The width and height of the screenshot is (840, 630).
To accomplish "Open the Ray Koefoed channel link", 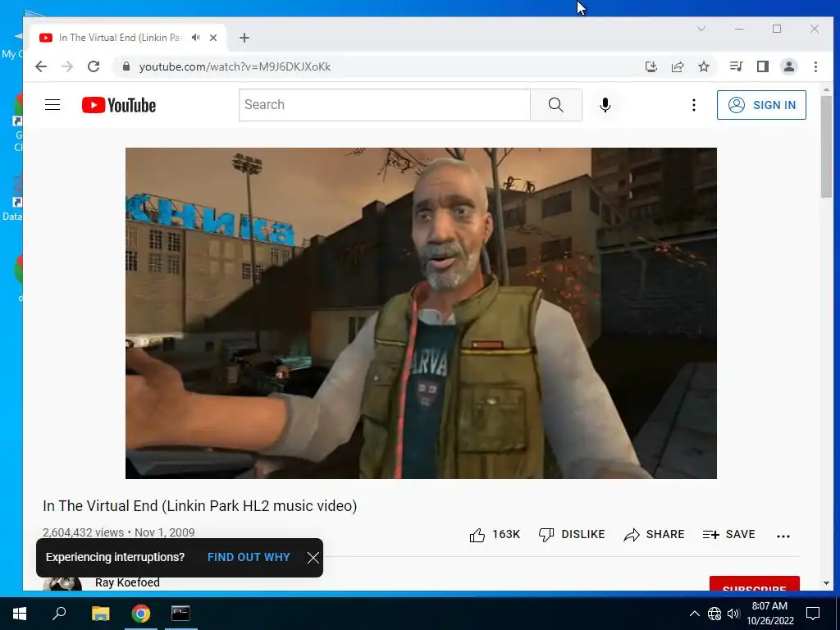I will coord(127,582).
